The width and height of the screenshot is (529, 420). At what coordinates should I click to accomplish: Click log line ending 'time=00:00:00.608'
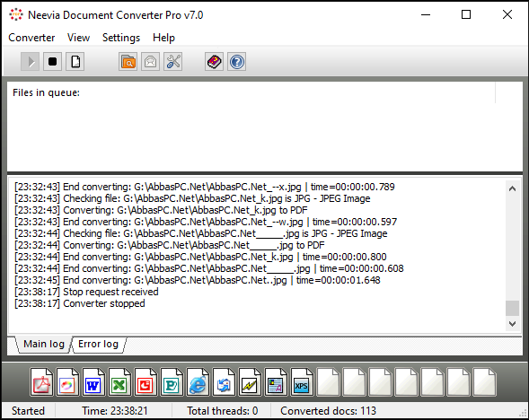click(x=209, y=268)
